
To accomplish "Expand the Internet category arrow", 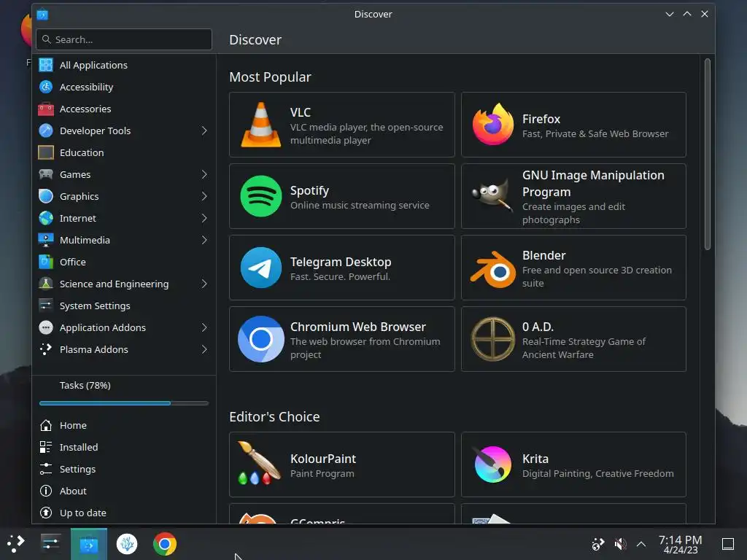I will point(204,218).
